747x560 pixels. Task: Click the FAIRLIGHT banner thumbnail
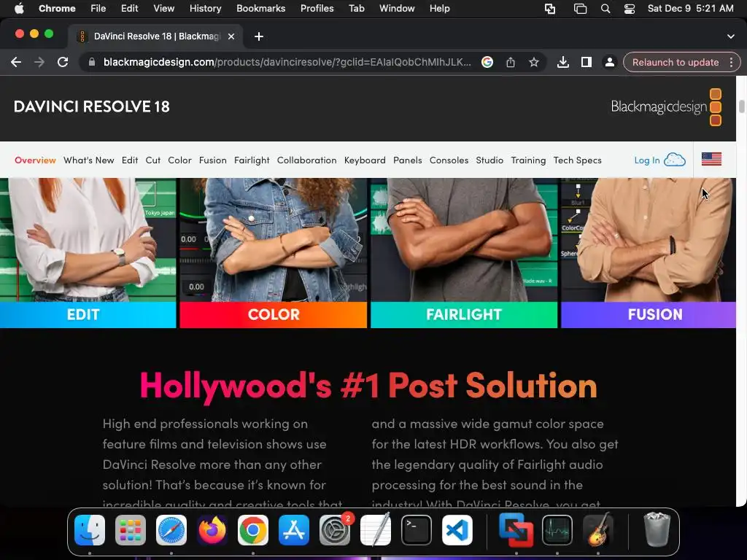tap(464, 253)
